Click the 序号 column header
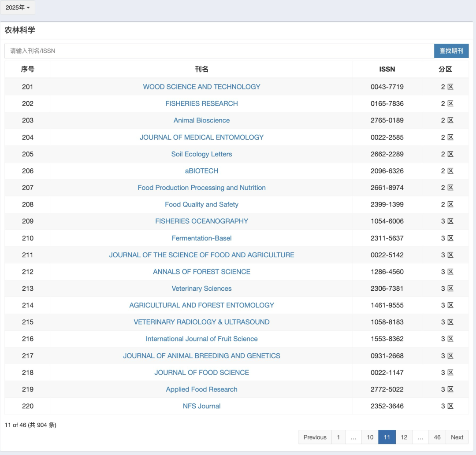 coord(28,70)
